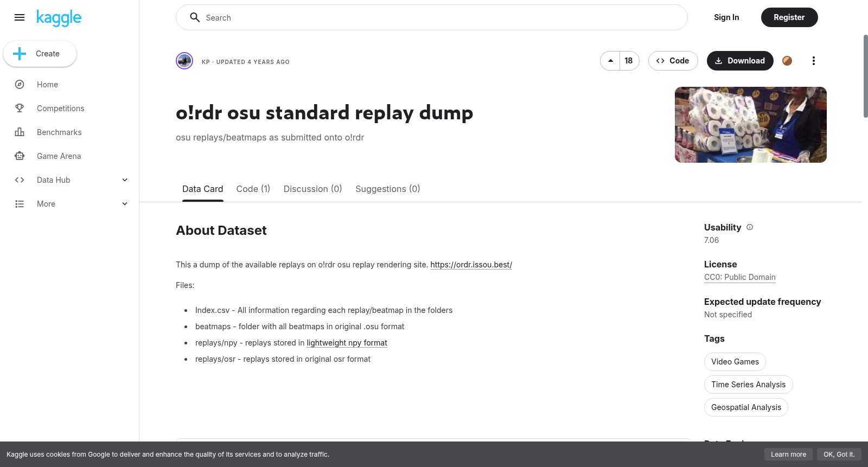This screenshot has height=467, width=868.
Task: Click the blue plus Create icon
Action: (x=20, y=54)
